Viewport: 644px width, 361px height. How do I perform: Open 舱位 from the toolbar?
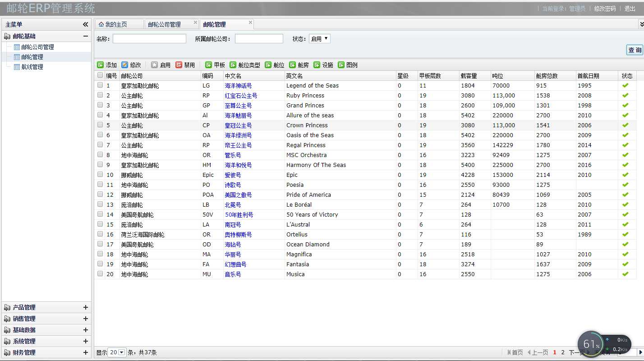click(275, 65)
